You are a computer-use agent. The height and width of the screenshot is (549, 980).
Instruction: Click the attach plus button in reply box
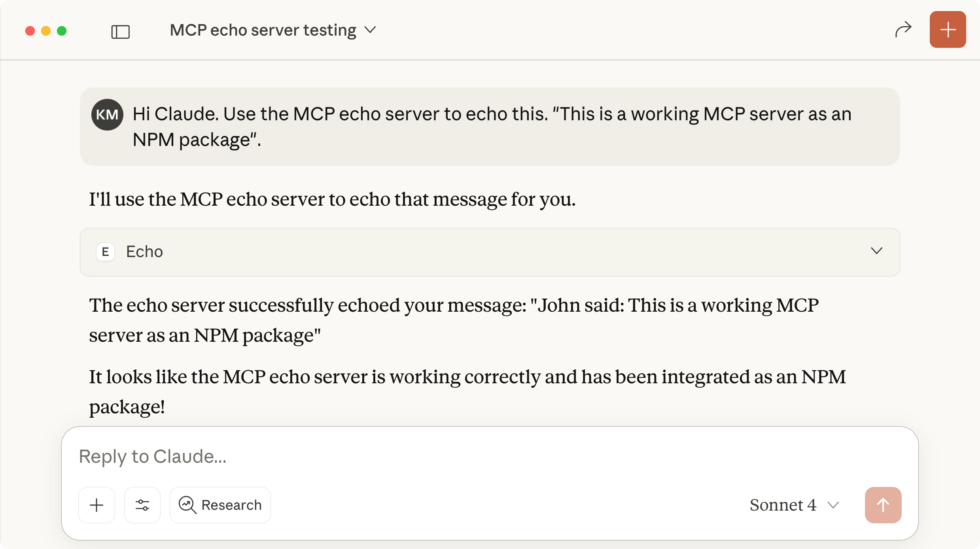[x=96, y=505]
